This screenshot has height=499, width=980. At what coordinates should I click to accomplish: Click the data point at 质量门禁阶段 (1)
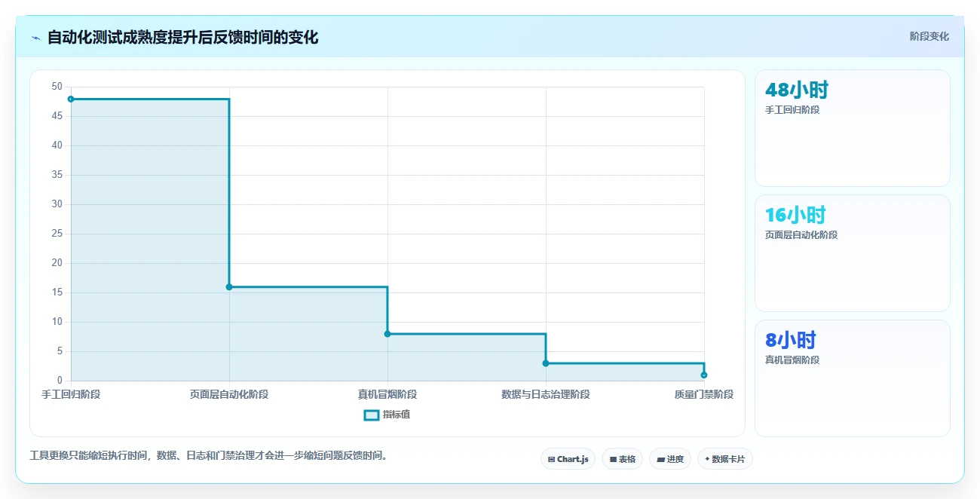coord(704,375)
